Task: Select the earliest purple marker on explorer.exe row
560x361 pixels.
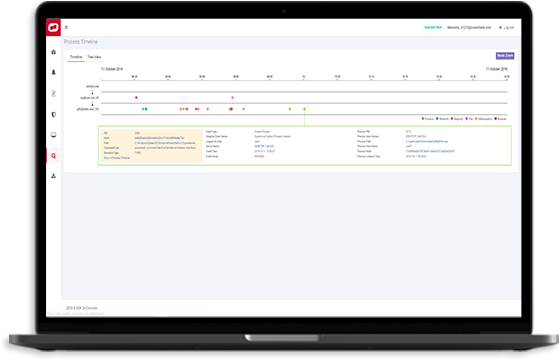Action: click(136, 97)
